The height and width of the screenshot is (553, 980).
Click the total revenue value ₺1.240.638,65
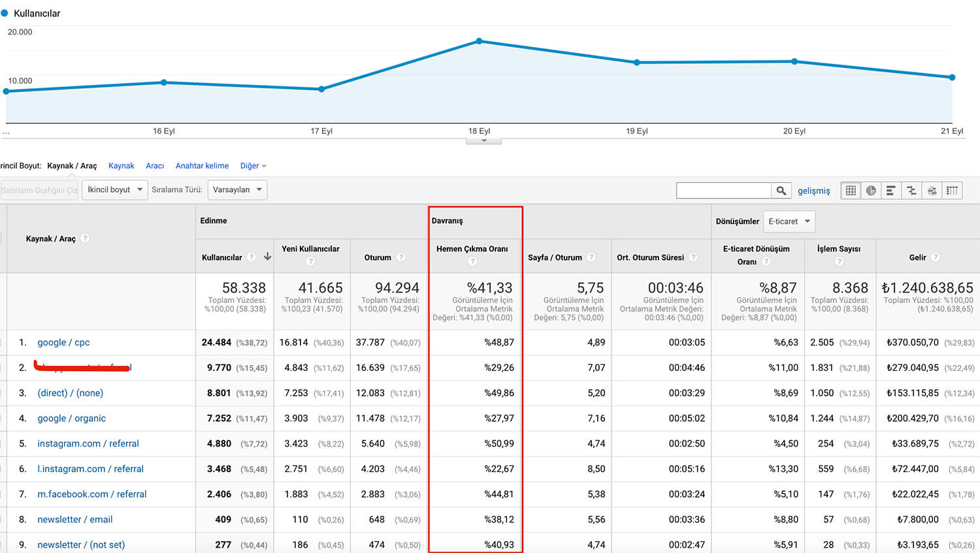click(x=927, y=288)
